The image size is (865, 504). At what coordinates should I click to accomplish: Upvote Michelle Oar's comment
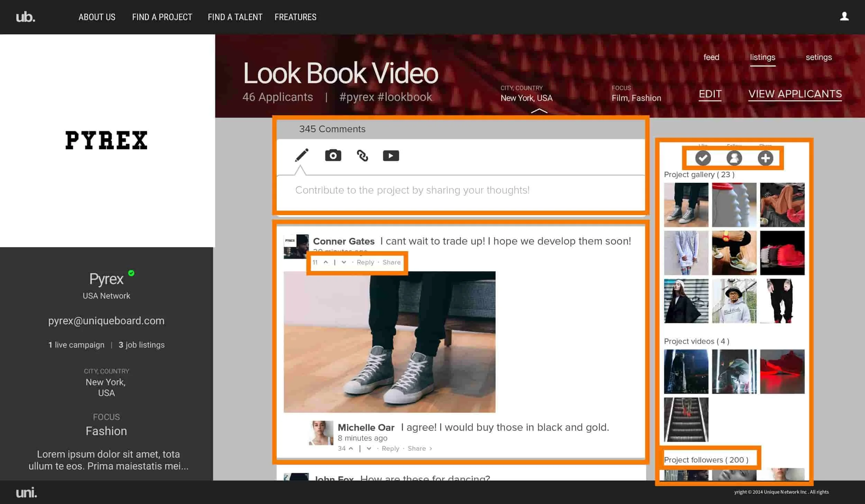[x=351, y=448]
